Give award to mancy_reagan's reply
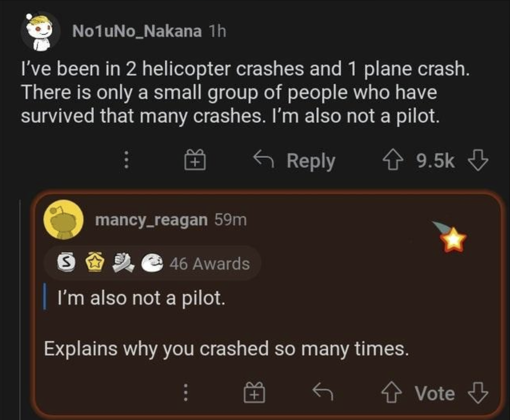Viewport: 510px width, 420px height. (255, 393)
